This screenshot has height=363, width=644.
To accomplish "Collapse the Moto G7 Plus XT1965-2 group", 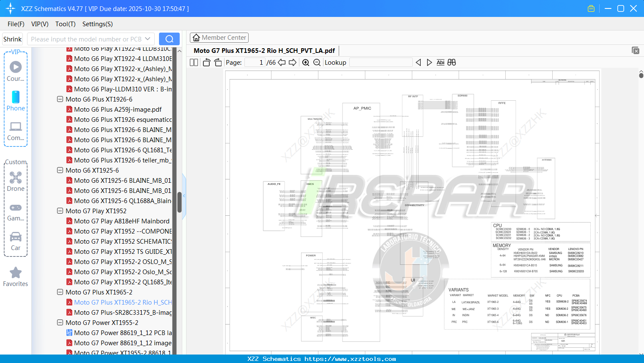I will [60, 292].
